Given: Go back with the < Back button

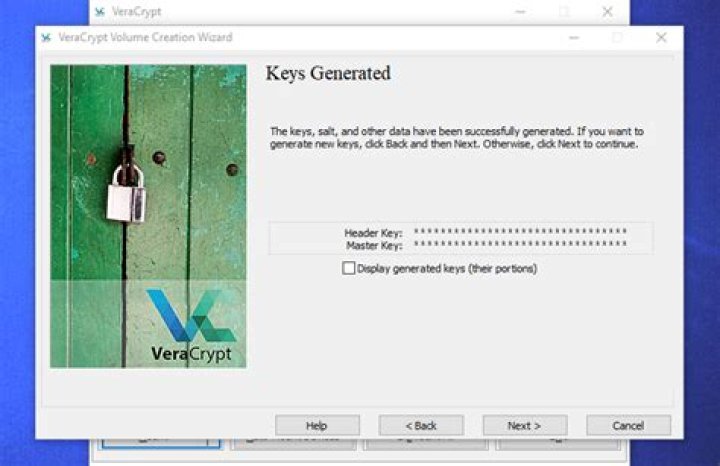Looking at the screenshot, I should [x=421, y=426].
